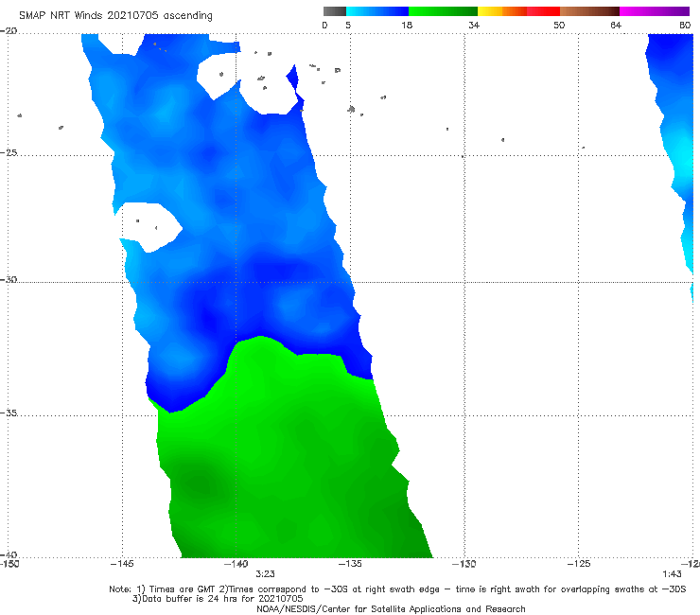
Task: Select the cyan-to-blue segment of the colorbar
Action: [377, 11]
